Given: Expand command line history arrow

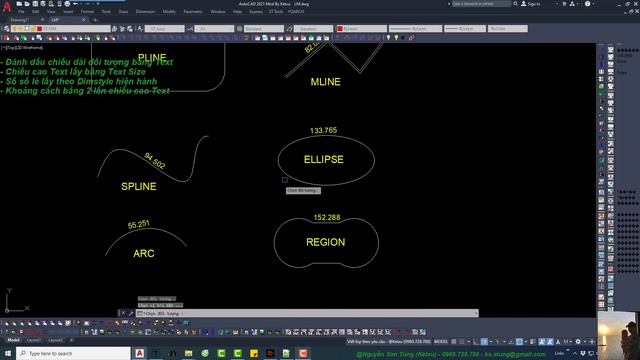Looking at the screenshot, I should point(476,313).
